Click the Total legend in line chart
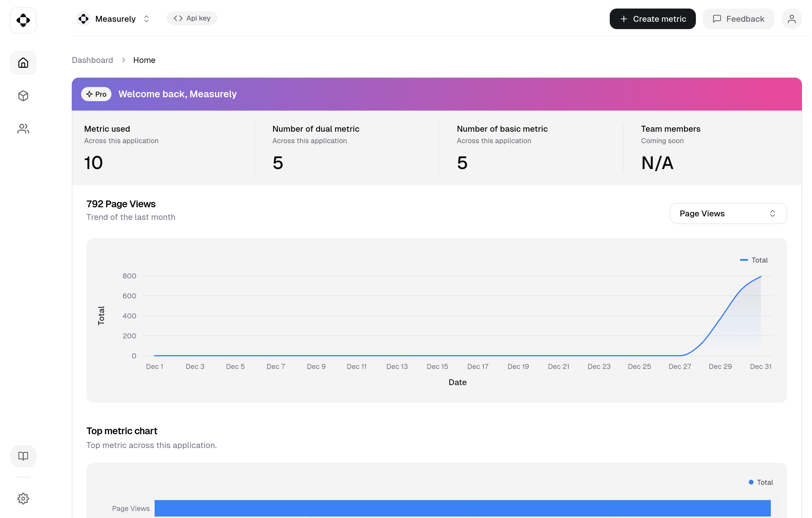Image resolution: width=812 pixels, height=518 pixels. point(754,260)
